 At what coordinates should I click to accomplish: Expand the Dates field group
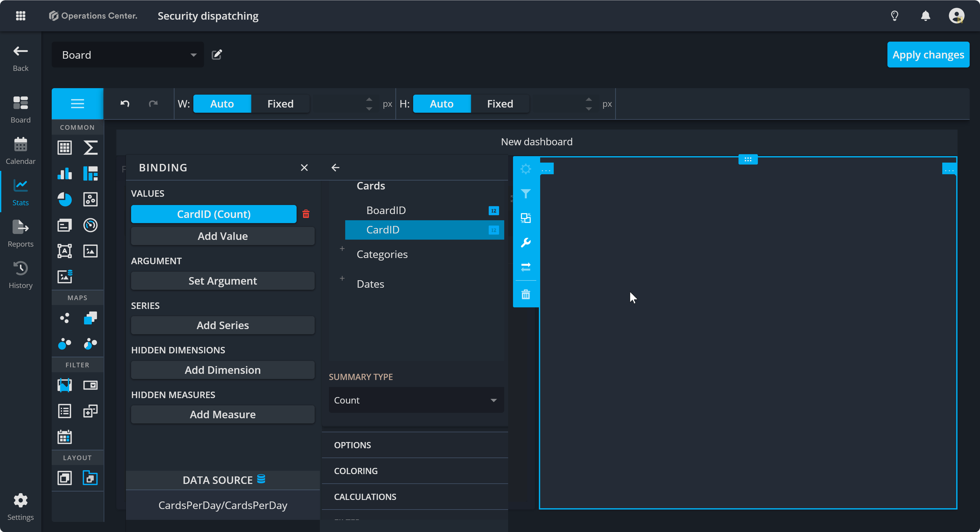coord(342,278)
